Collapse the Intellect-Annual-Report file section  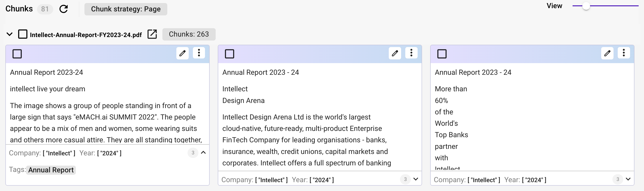(x=10, y=34)
